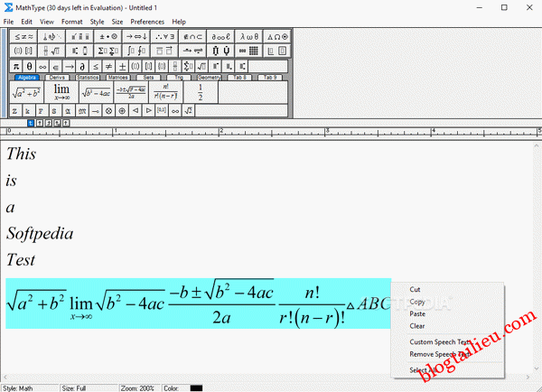542x392 pixels.
Task: Insert the element-of symbol
Action: tap(56, 66)
